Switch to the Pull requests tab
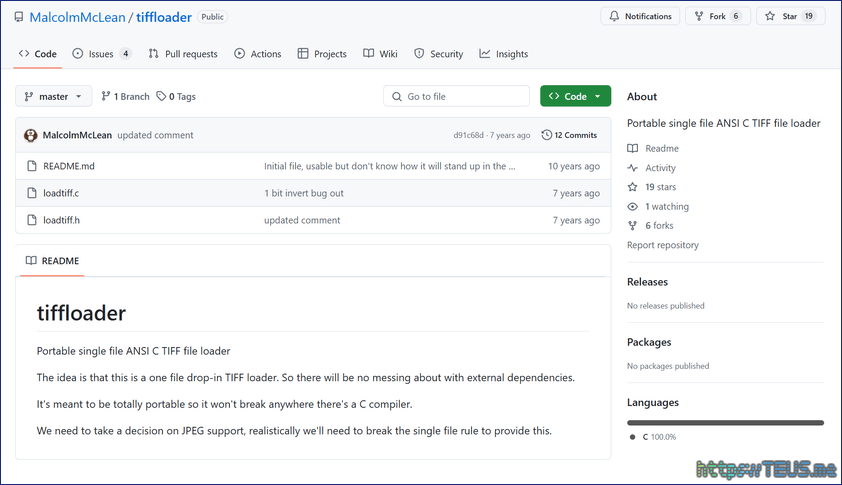This screenshot has height=485, width=842. [184, 54]
